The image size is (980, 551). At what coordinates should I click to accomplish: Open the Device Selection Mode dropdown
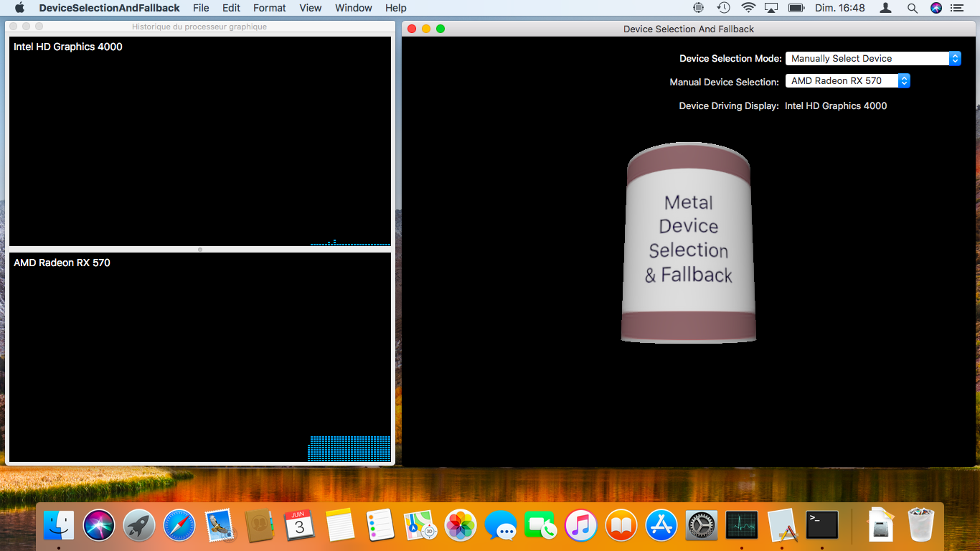(873, 59)
